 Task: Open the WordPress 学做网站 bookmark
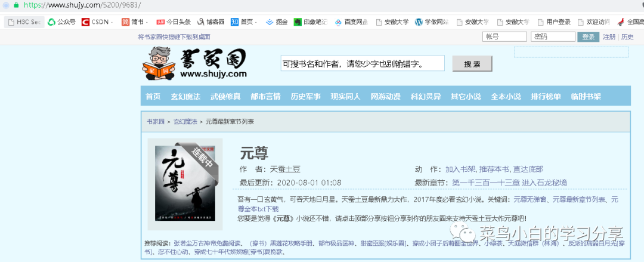click(432, 22)
